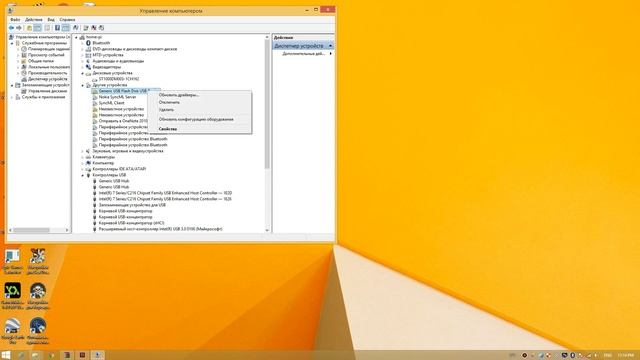Click the last icon in the toolbar
Viewport: 640px width, 360px height.
[x=101, y=28]
